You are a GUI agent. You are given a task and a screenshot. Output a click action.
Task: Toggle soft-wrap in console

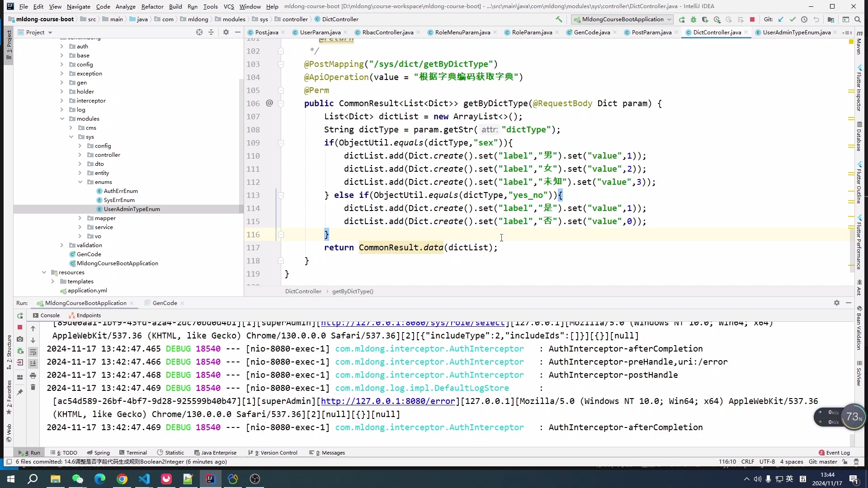[33, 352]
